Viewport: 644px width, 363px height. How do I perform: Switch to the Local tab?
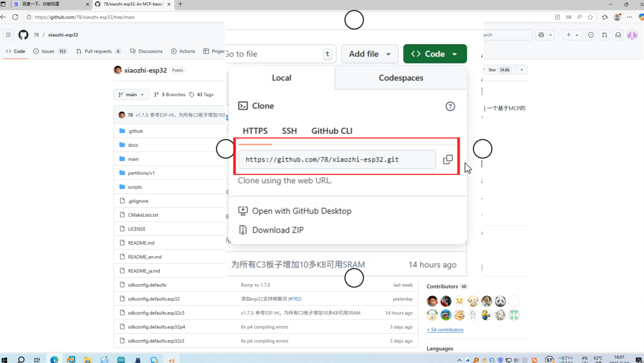(x=281, y=78)
